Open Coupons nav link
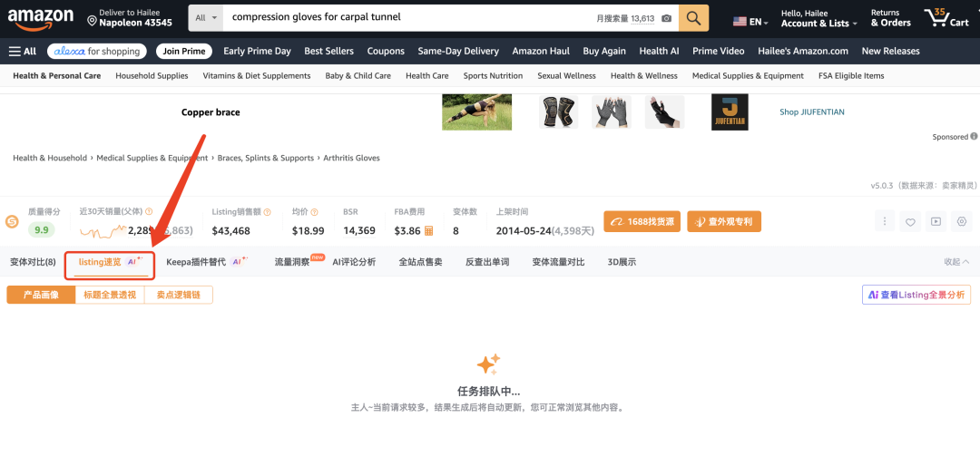980x456 pixels. [386, 52]
